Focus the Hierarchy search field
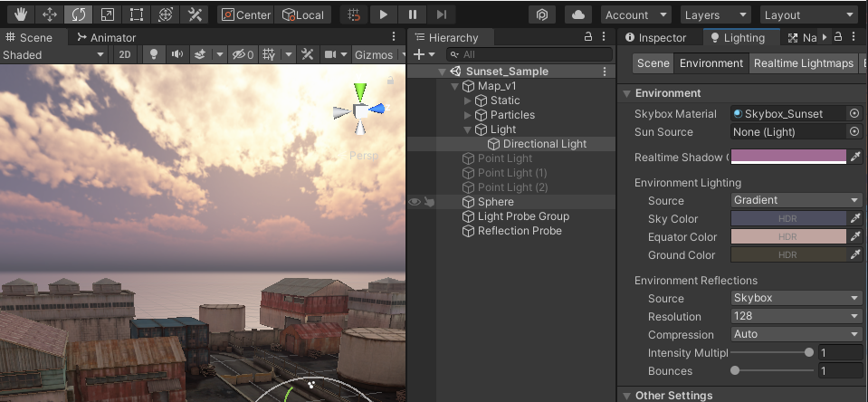This screenshot has width=868, height=402. (x=529, y=54)
